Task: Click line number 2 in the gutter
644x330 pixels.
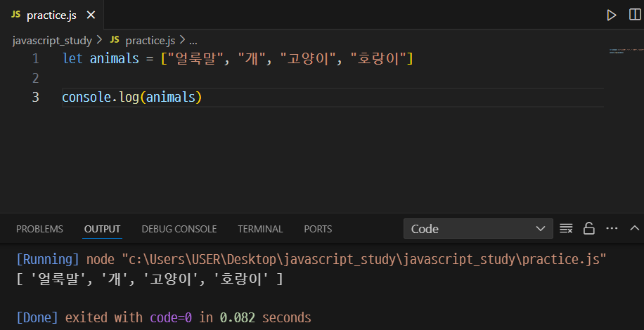Action: (35, 78)
